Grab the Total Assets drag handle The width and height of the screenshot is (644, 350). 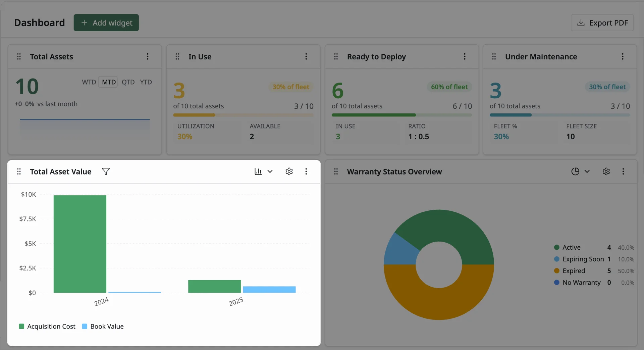click(19, 56)
